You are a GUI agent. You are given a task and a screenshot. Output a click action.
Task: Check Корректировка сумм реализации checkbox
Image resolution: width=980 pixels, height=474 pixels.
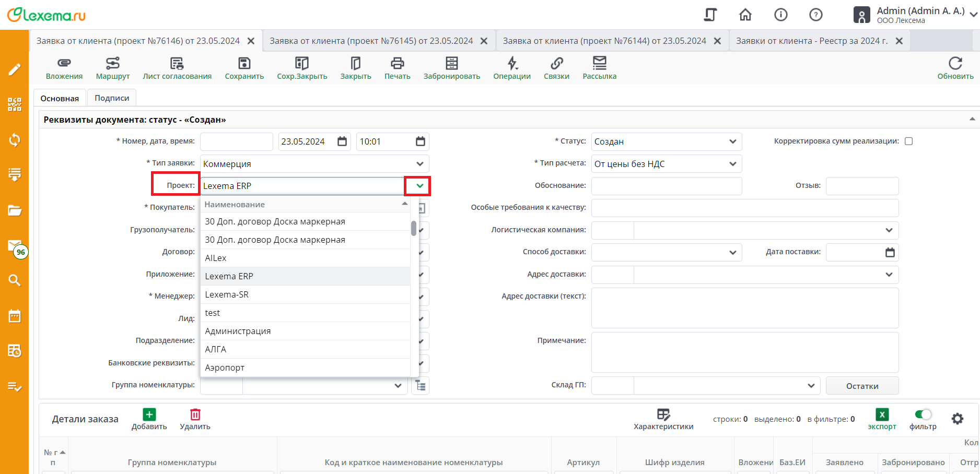pos(909,141)
